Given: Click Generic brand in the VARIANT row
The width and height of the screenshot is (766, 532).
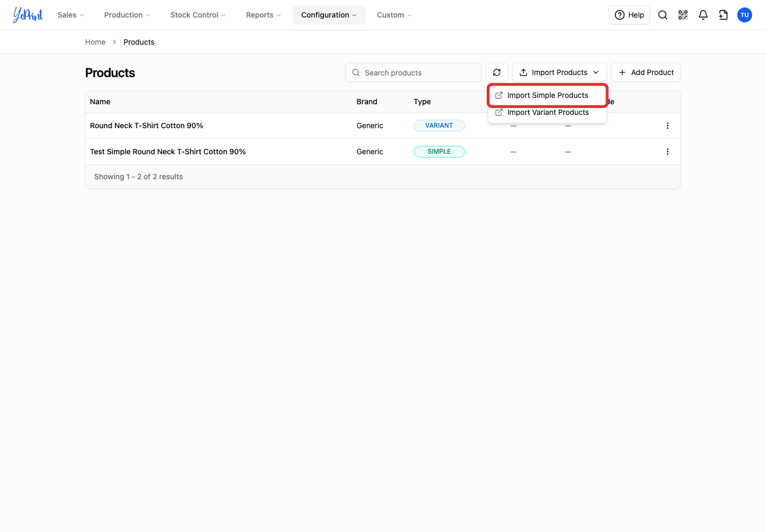Looking at the screenshot, I should coord(370,126).
